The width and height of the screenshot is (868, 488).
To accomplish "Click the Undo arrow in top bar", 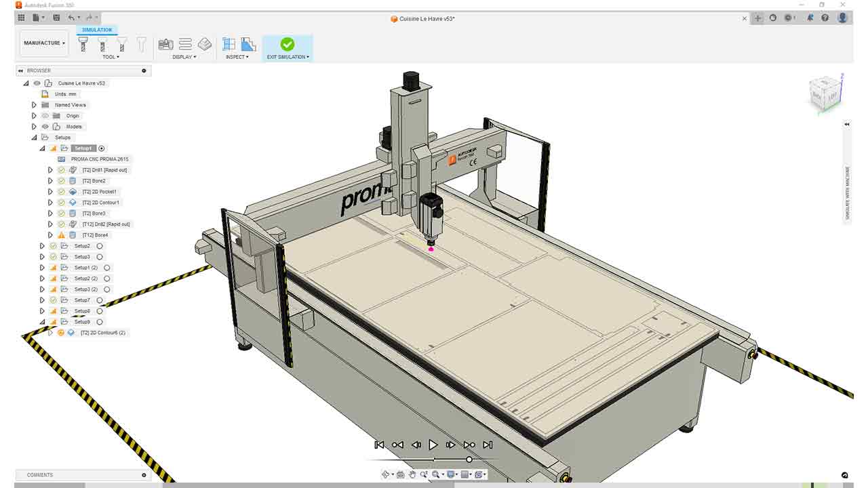I will 72,18.
